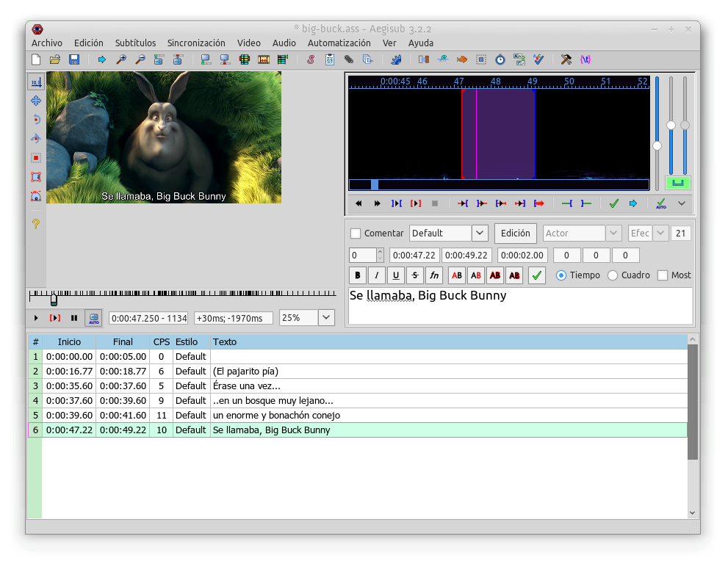Select the Cuadro radio button

point(613,275)
